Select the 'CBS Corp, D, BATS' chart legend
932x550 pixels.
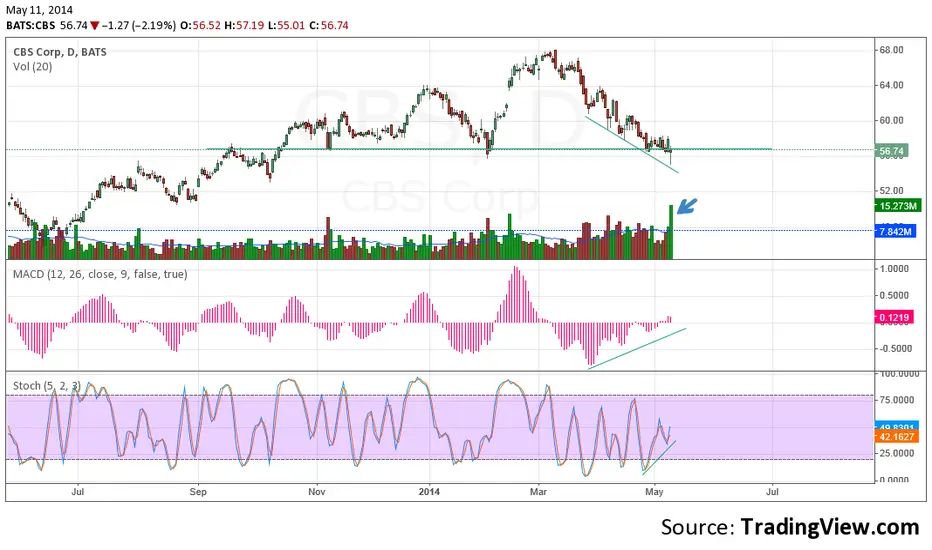[60, 52]
